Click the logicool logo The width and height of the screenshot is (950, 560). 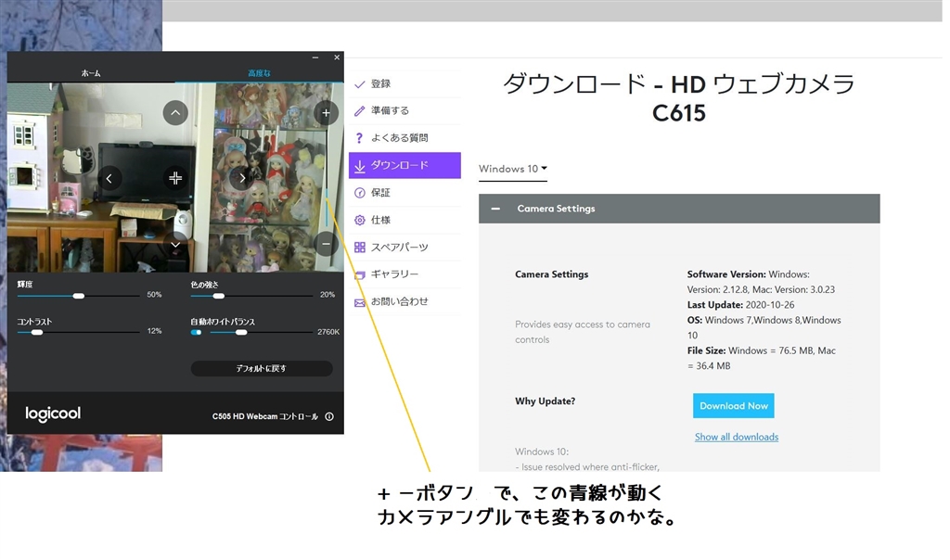pyautogui.click(x=53, y=414)
